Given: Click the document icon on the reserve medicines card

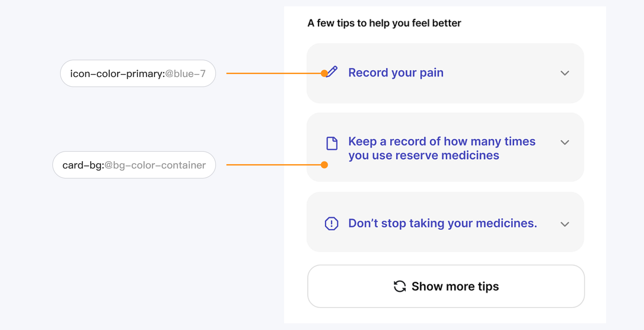Looking at the screenshot, I should [332, 143].
